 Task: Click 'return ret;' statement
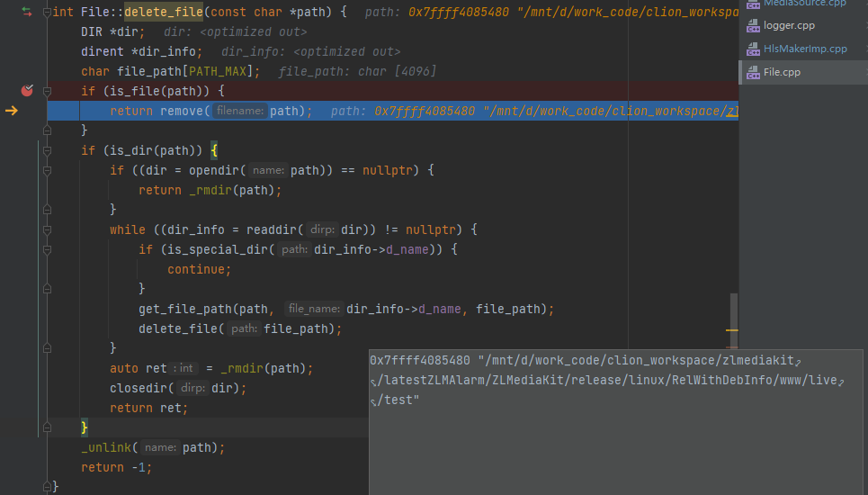149,408
